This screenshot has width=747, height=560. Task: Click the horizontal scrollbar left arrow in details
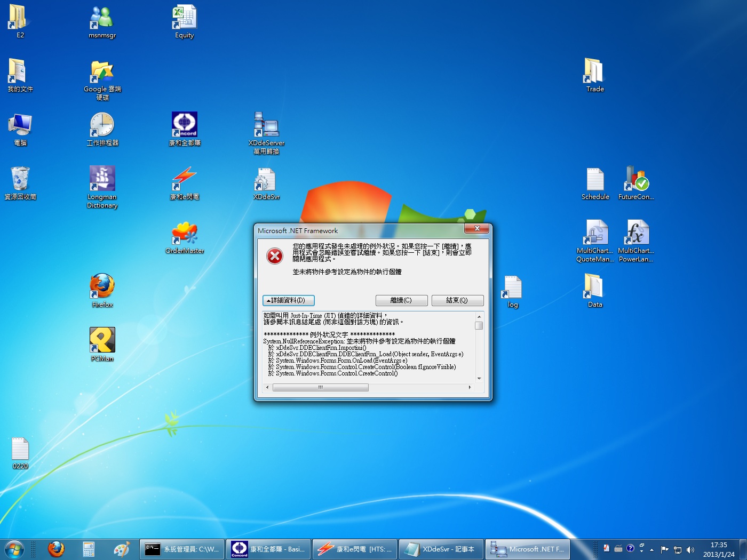[268, 387]
